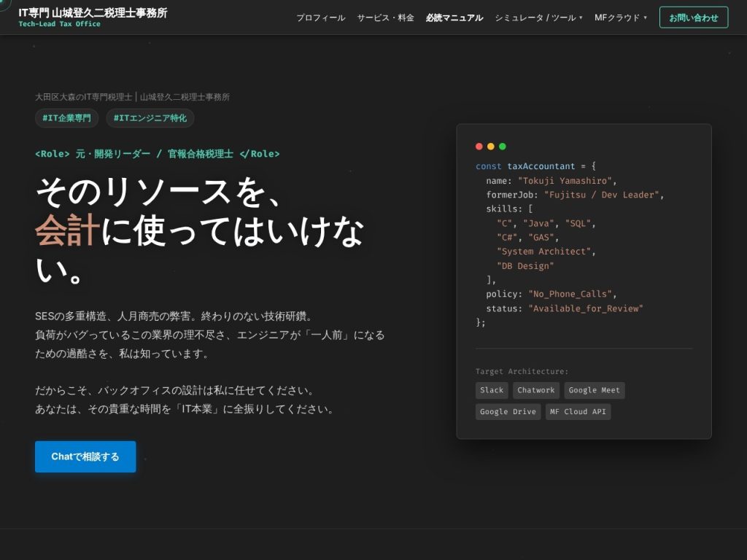Click the Slack chip
747x560 pixels.
pos(492,391)
